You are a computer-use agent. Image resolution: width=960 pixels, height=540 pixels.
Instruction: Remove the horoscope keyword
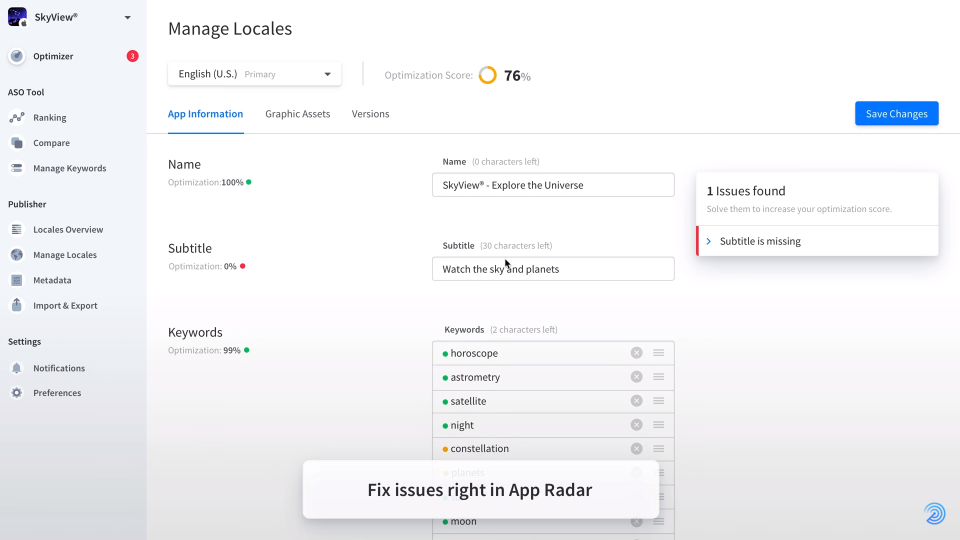(x=637, y=353)
